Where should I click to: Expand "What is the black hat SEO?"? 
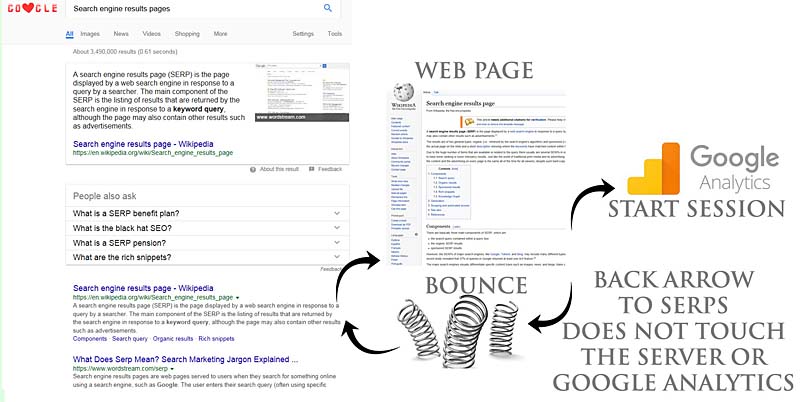[207, 228]
